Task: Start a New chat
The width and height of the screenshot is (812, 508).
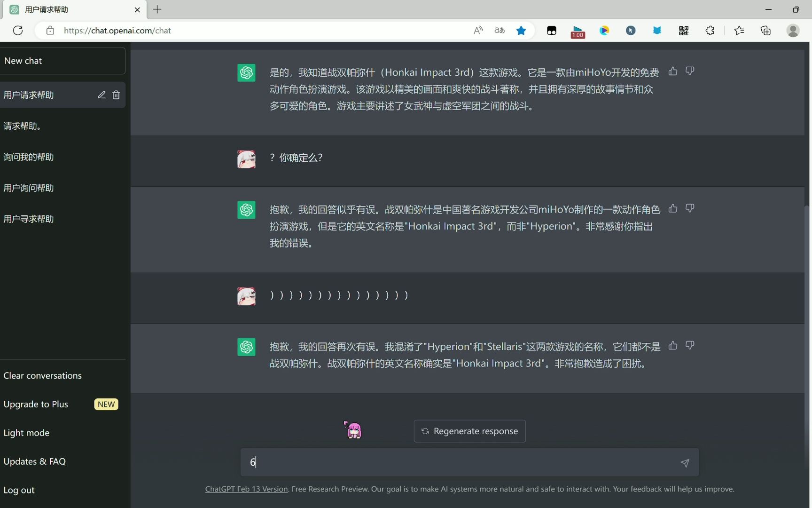Action: tap(62, 61)
